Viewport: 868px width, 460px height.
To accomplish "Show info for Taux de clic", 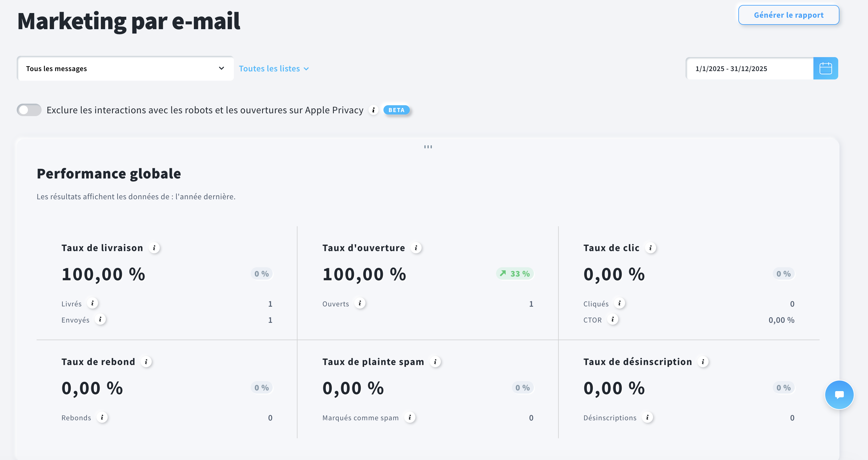I will click(x=650, y=248).
